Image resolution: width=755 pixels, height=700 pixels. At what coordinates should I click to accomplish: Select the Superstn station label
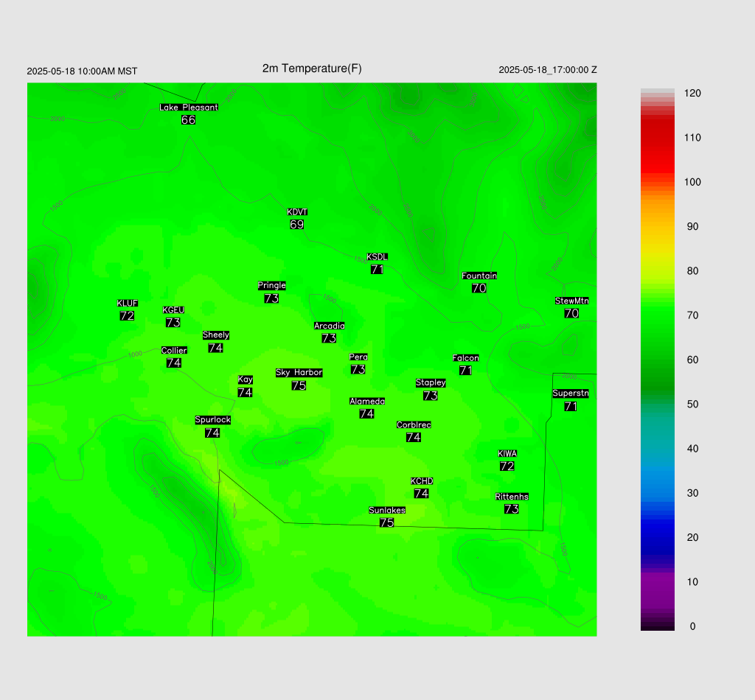[x=571, y=393]
